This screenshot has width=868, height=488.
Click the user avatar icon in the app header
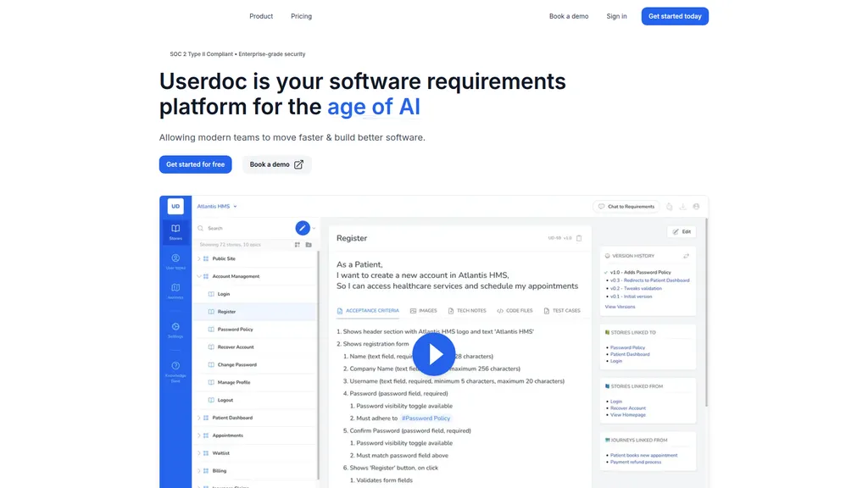[697, 207]
